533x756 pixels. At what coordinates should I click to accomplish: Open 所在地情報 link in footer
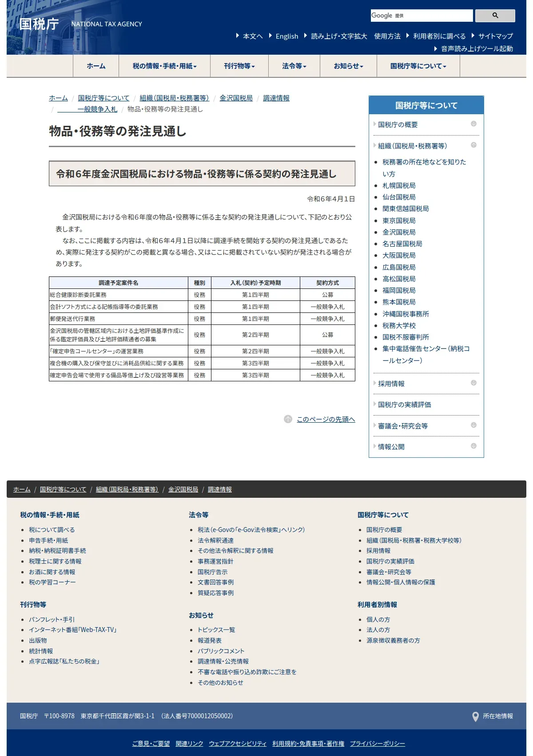pos(498,716)
